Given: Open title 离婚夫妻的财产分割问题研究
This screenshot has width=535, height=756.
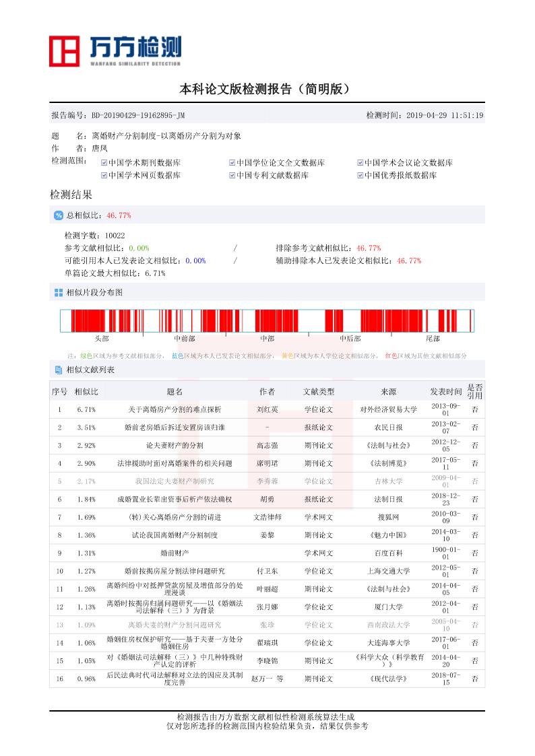Looking at the screenshot, I should pyautogui.click(x=175, y=625).
